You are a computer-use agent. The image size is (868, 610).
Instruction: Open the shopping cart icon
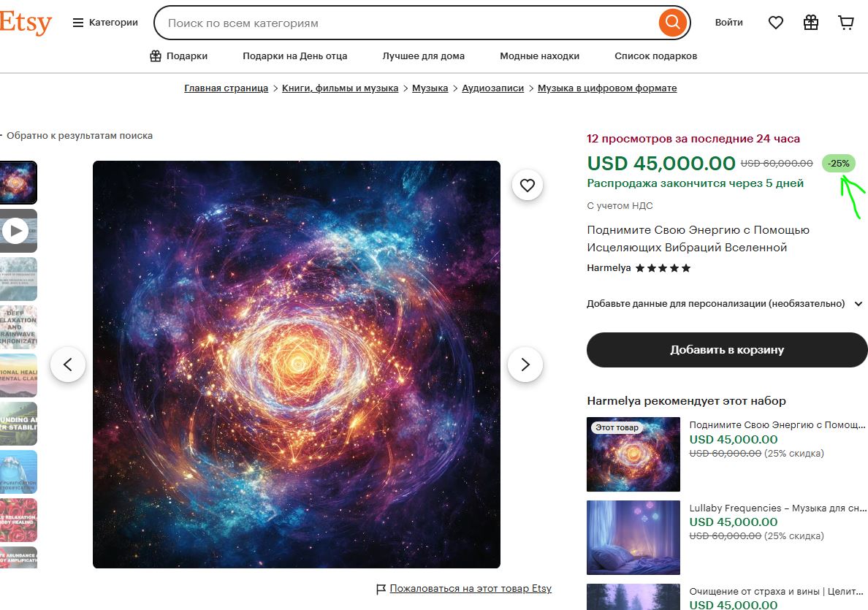click(846, 23)
